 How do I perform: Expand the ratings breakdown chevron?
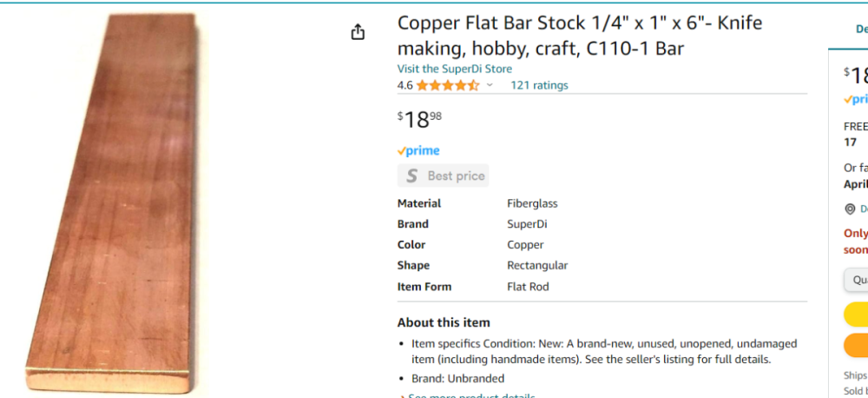[490, 85]
